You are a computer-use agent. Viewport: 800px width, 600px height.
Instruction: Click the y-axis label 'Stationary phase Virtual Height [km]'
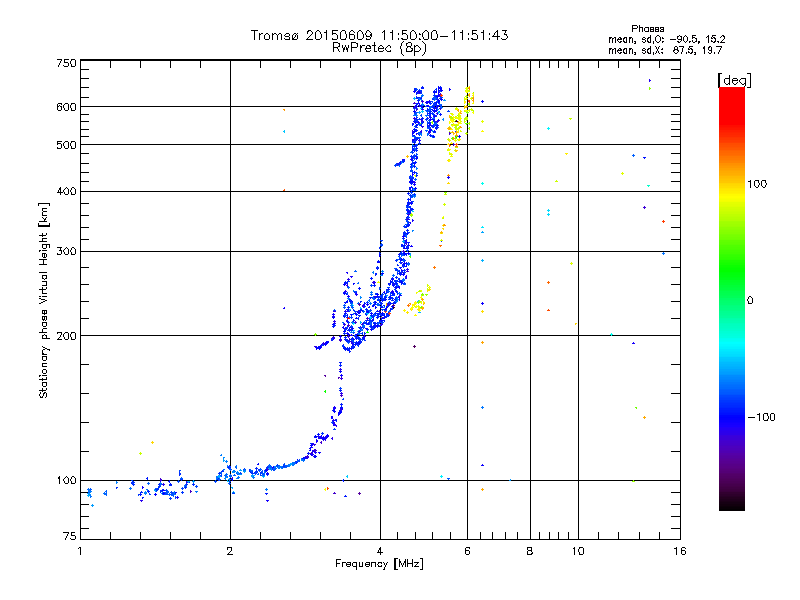pyautogui.click(x=43, y=300)
